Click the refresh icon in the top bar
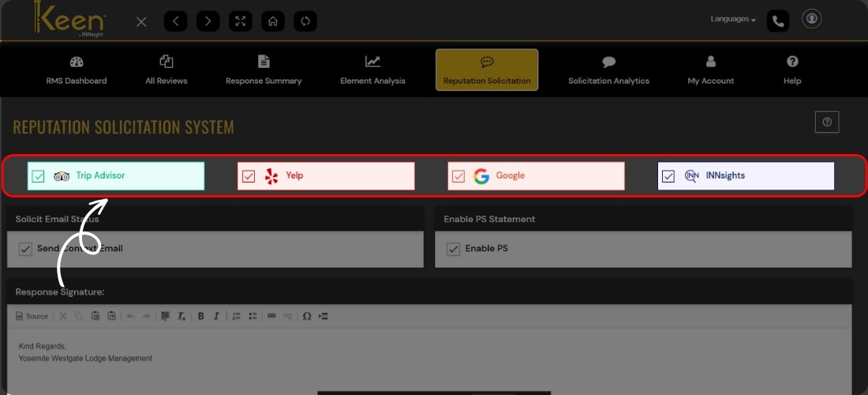The image size is (868, 395). coord(305,21)
